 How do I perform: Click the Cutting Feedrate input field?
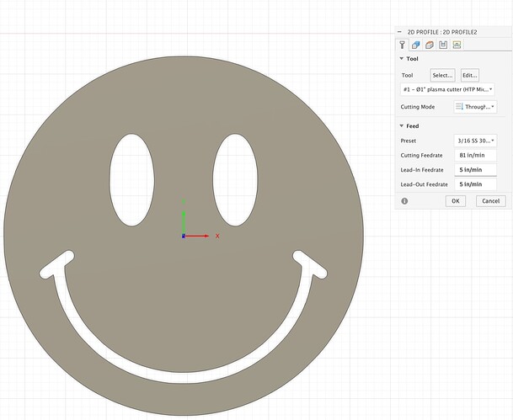click(474, 156)
